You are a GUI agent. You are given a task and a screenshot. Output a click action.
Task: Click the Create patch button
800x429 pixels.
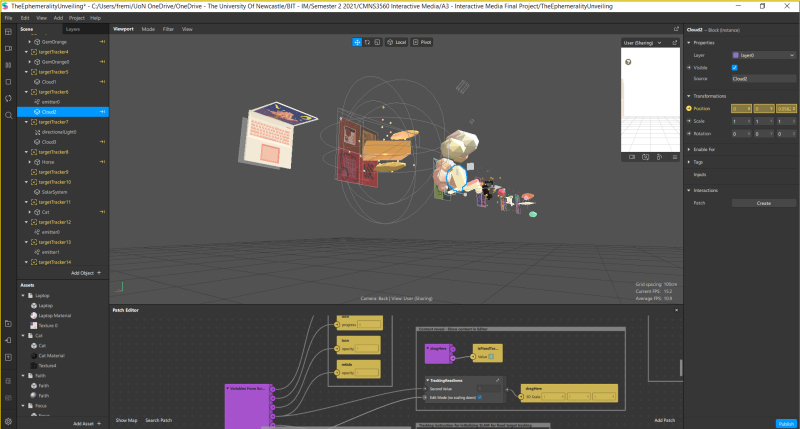tap(763, 203)
